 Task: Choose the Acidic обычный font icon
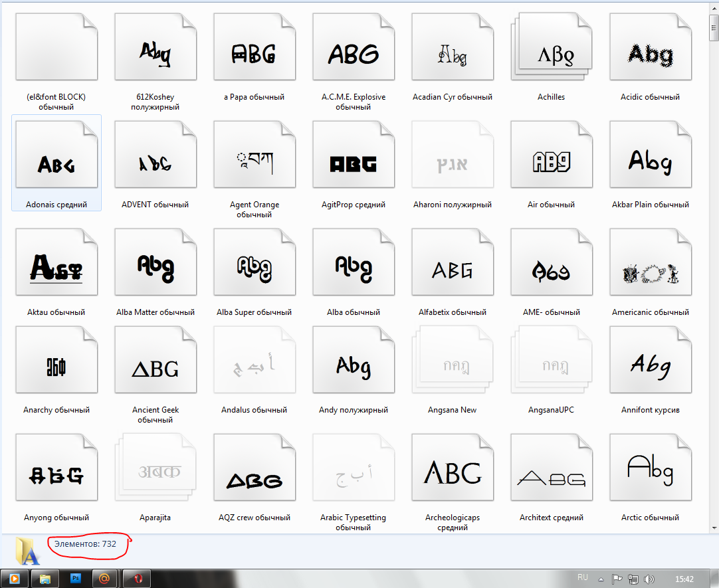(651, 47)
